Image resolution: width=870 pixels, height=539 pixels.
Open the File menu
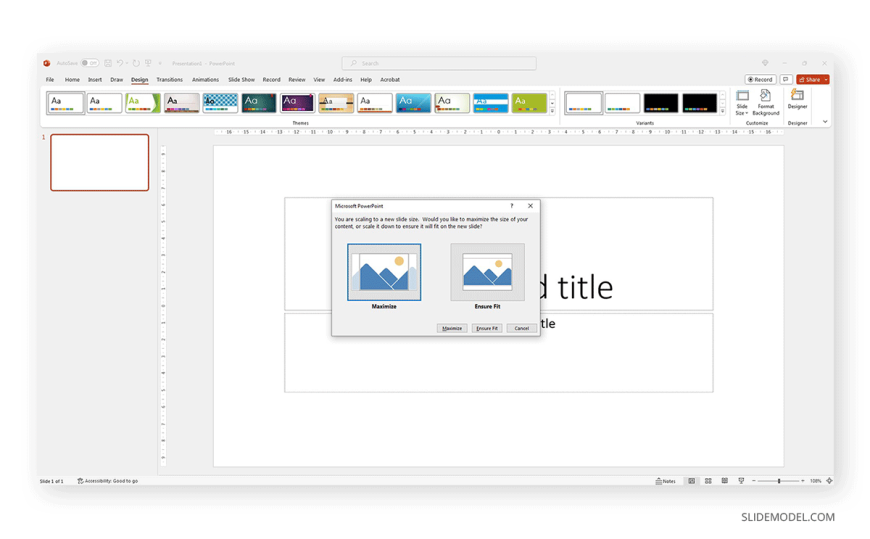[50, 80]
